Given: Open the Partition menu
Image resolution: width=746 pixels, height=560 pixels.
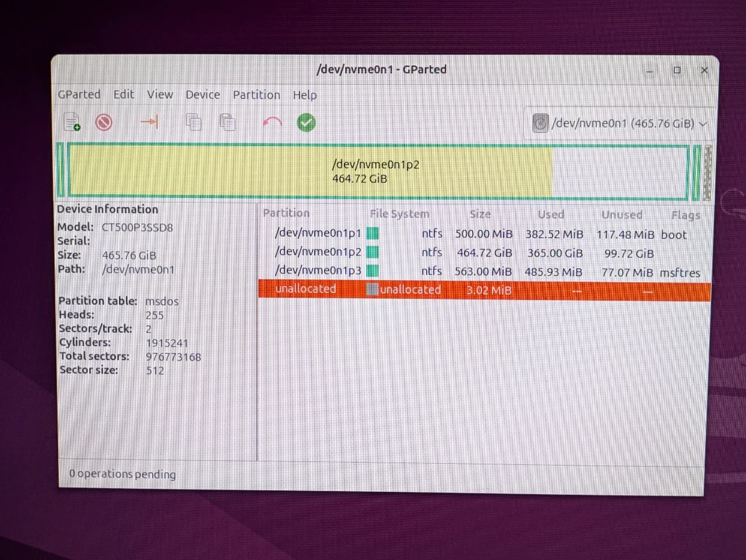Looking at the screenshot, I should 256,94.
